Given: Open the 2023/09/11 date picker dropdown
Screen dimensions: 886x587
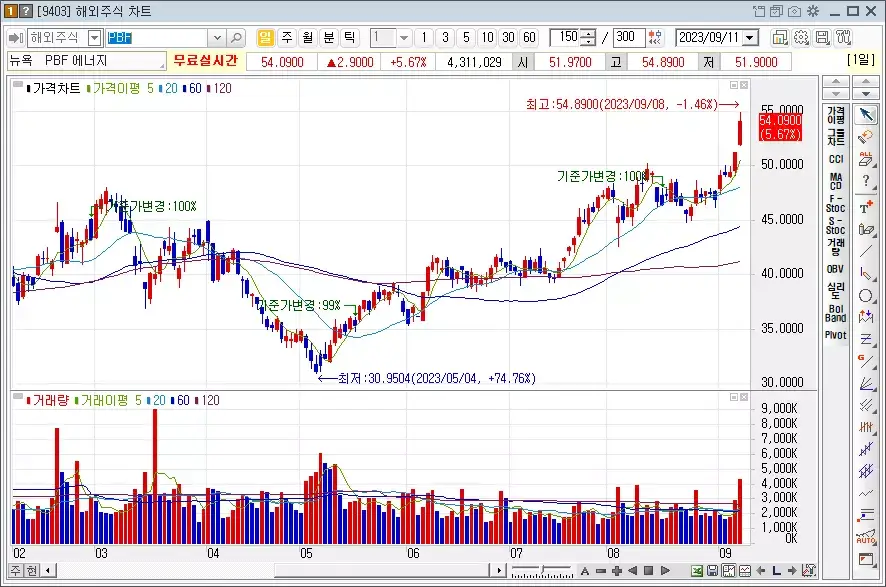Looking at the screenshot, I should point(750,38).
